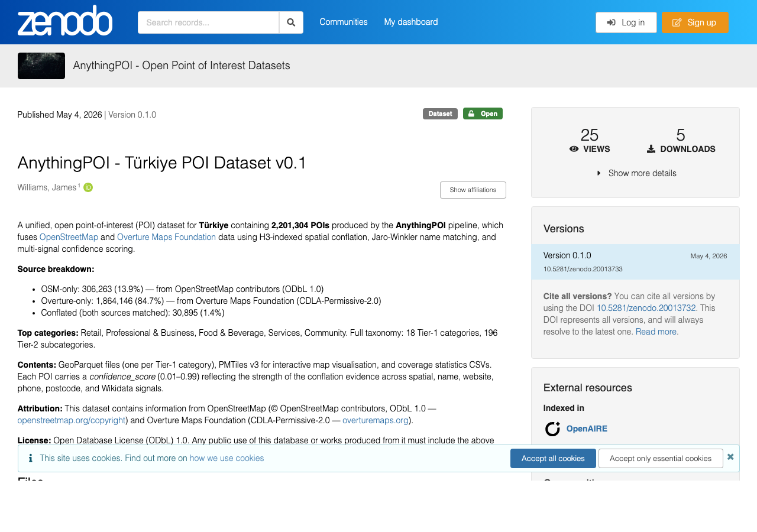Open the openstreetmap.org/copyright link
757x532 pixels.
72,420
